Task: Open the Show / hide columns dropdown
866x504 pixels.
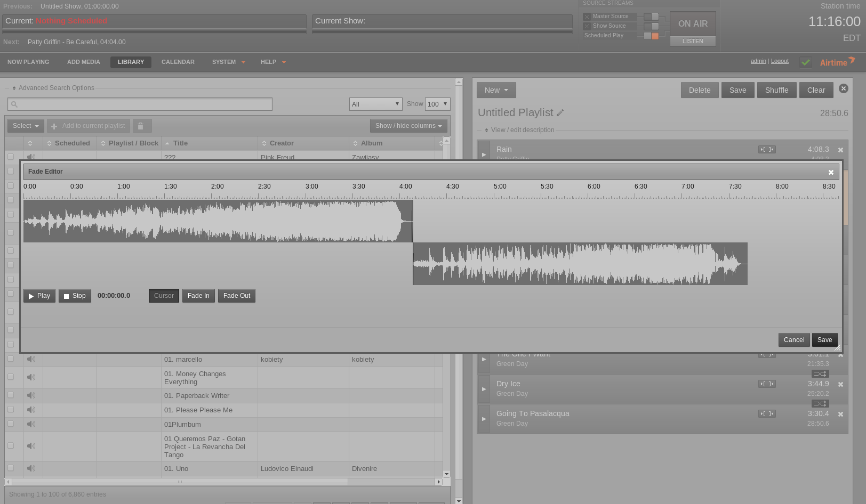Action: [408, 126]
